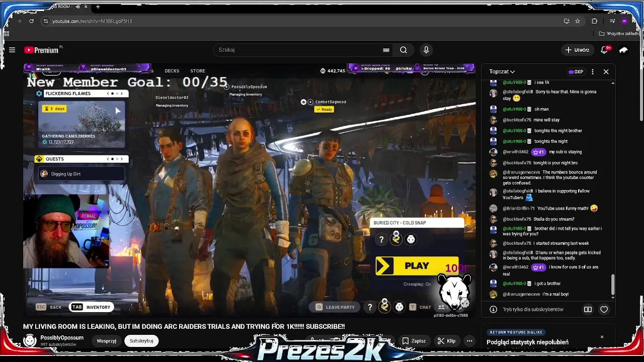644x362 pixels.
Task: Open the Wszystkie zakładki bookmarks folder
Action: pyautogui.click(x=619, y=34)
